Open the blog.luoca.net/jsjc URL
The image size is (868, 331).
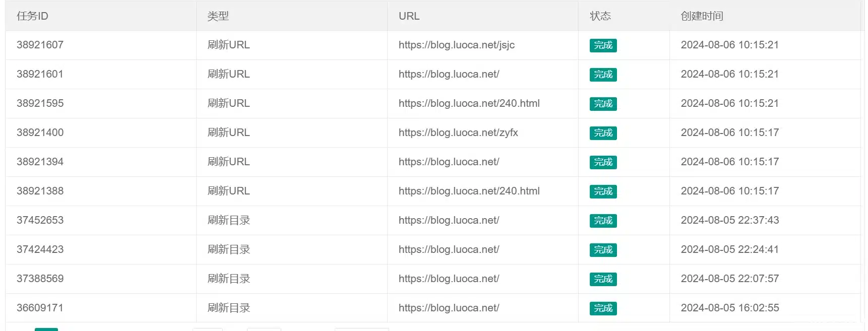(456, 45)
